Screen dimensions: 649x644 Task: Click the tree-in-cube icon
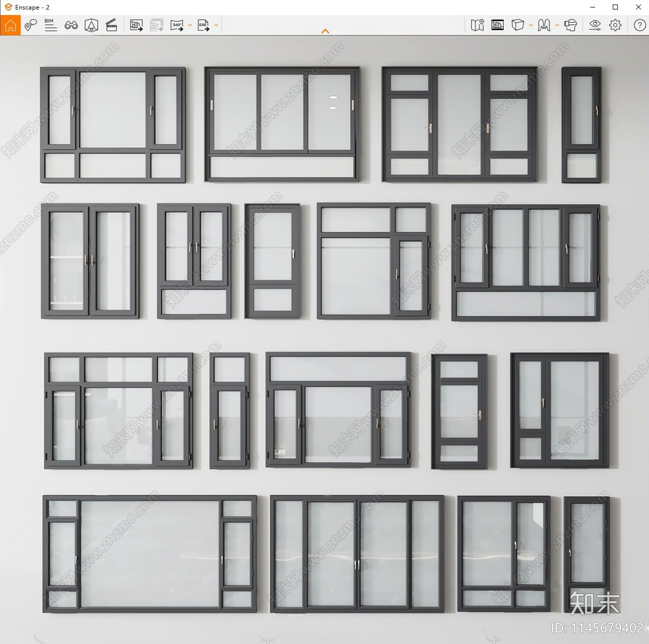(x=91, y=25)
